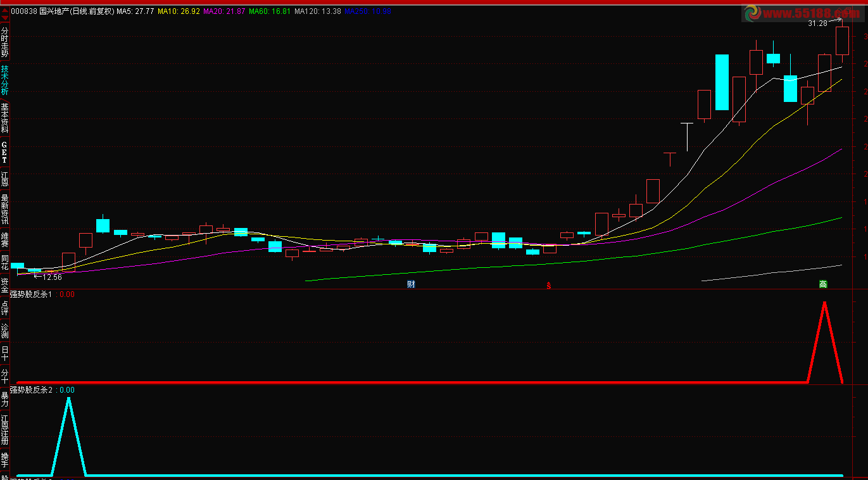The height and width of the screenshot is (480, 868).
Task: Switch to the 日十 sidebar tab
Action: point(4,353)
